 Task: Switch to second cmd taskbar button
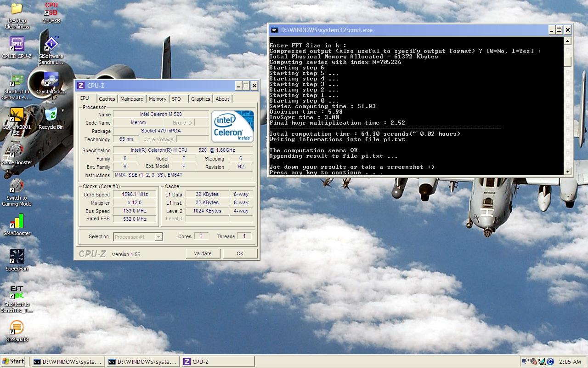(x=143, y=362)
